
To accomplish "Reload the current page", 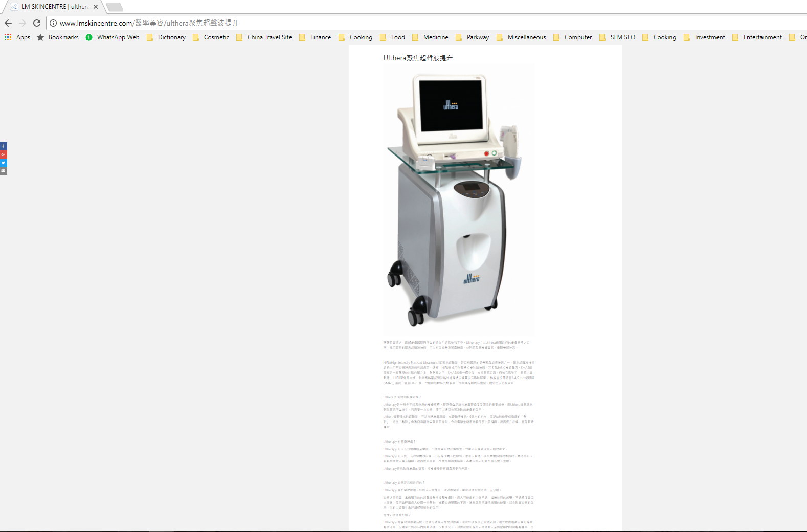I will pyautogui.click(x=37, y=23).
